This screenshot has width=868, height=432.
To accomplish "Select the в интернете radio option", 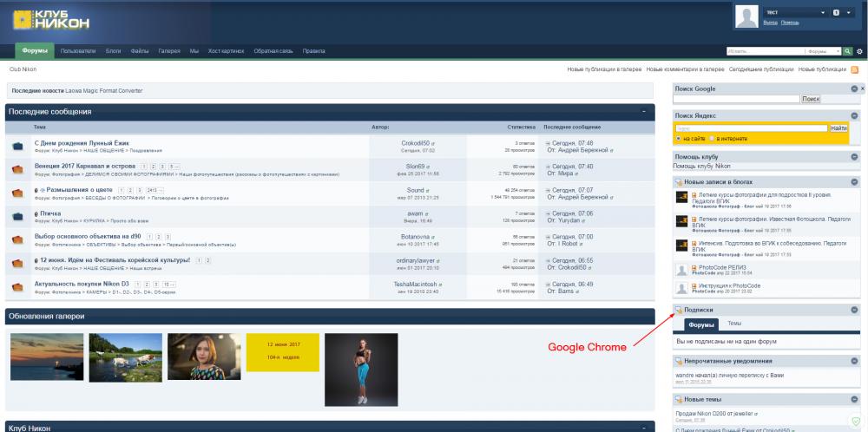I will pyautogui.click(x=713, y=138).
